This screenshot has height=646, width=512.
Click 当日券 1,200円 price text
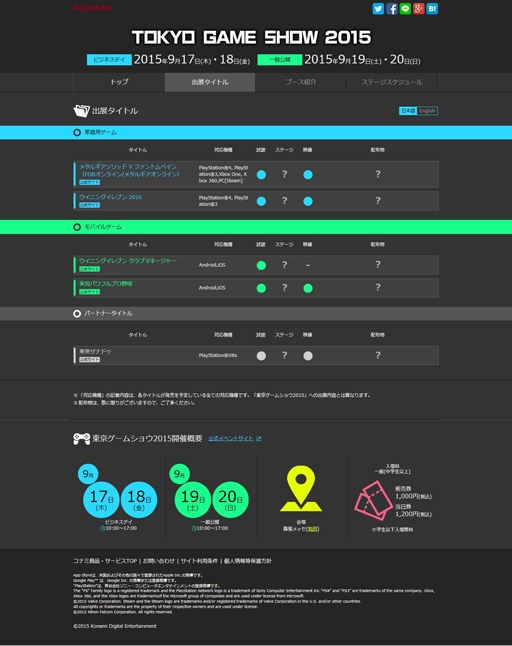click(414, 510)
